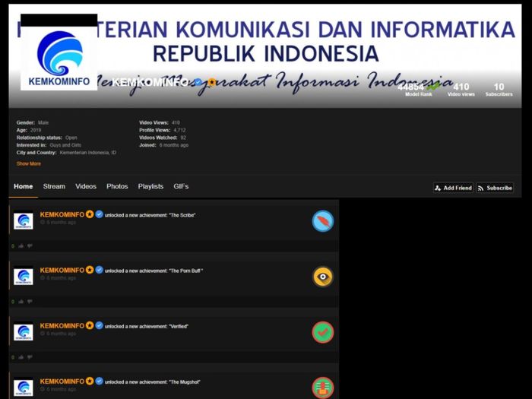Thumbs up the second achievement post

[21, 302]
